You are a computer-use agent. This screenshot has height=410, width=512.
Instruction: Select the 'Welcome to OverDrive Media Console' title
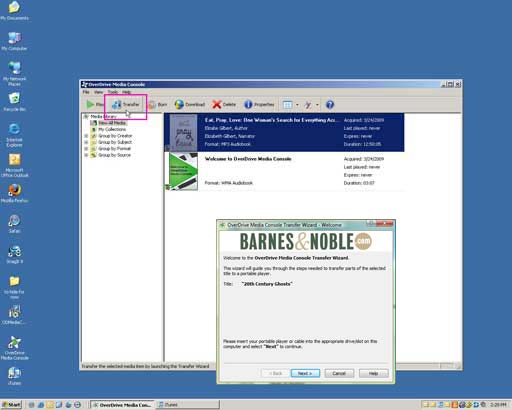[248, 159]
